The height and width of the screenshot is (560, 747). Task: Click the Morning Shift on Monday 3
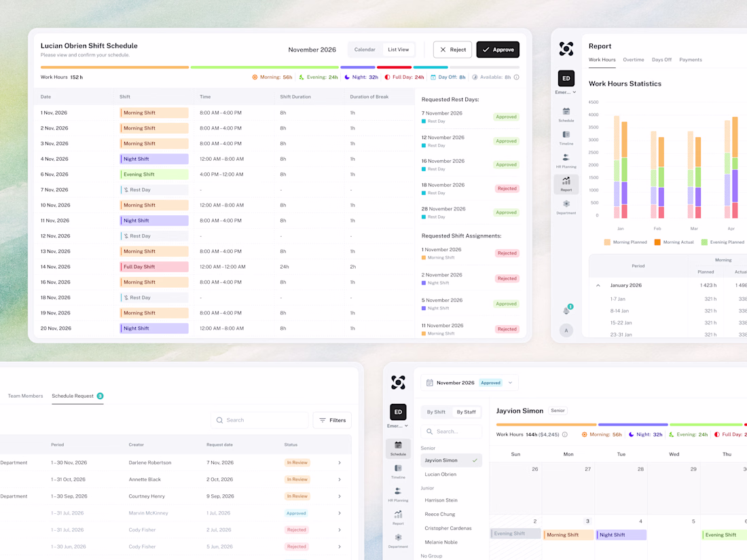click(x=569, y=535)
